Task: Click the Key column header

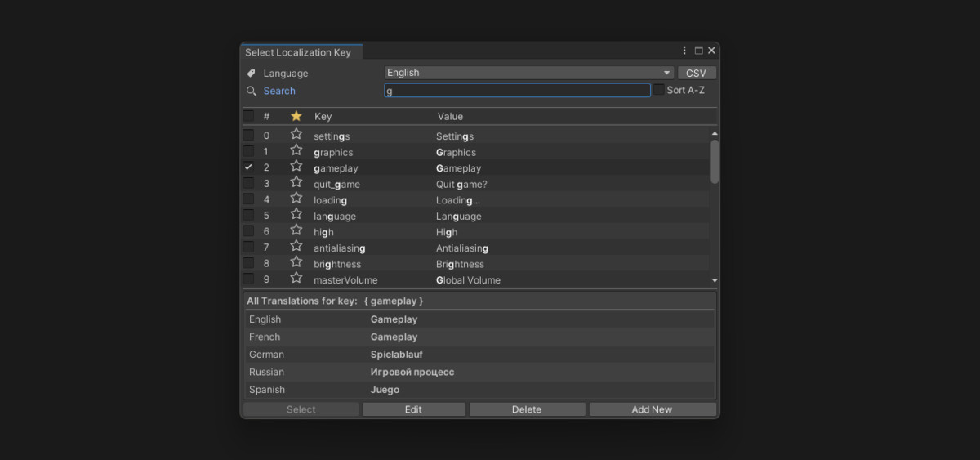Action: pos(323,117)
